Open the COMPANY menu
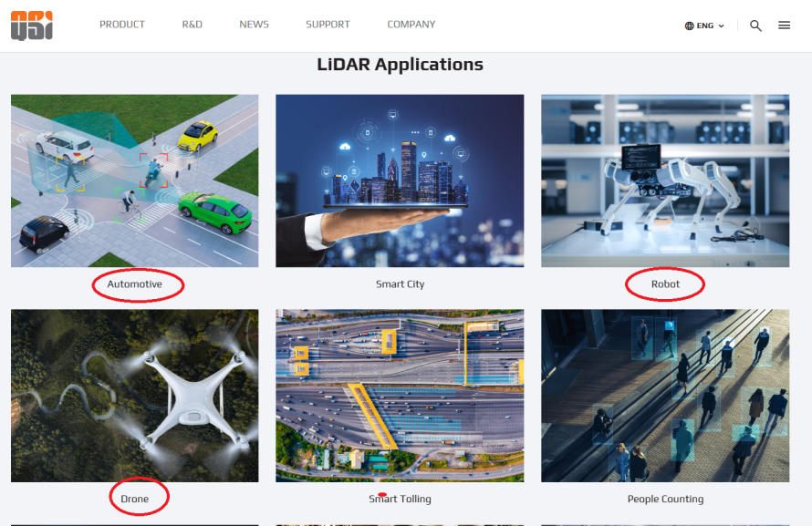The height and width of the screenshot is (526, 812). click(411, 25)
